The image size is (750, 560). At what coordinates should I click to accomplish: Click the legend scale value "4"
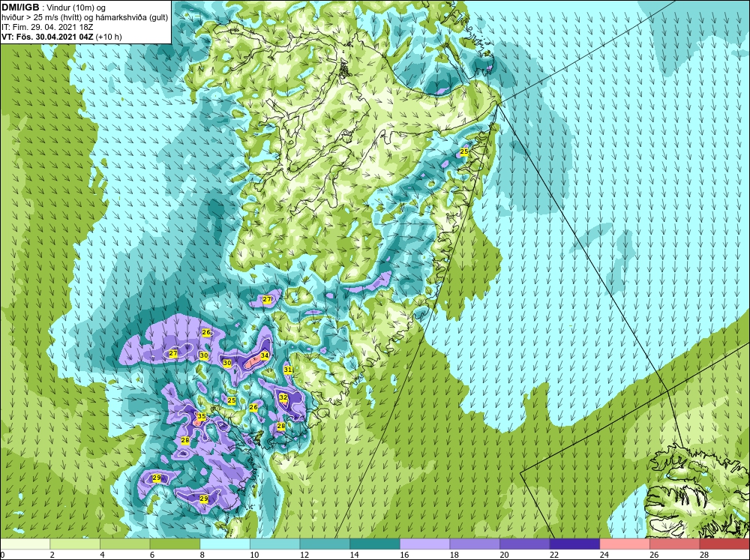coord(102,555)
